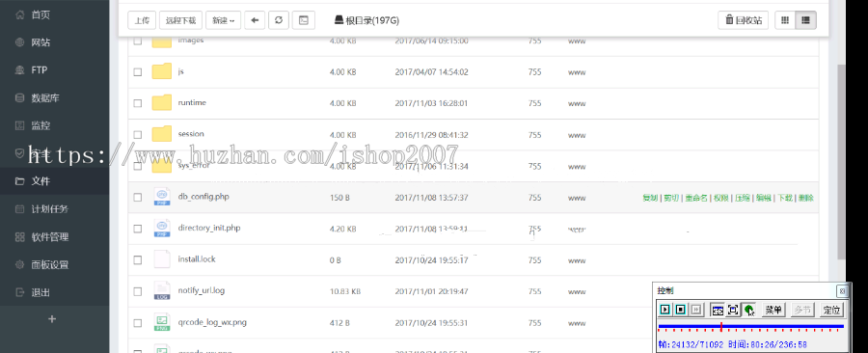868x353 pixels.
Task: Click the notify_url.log file name
Action: 201,290
